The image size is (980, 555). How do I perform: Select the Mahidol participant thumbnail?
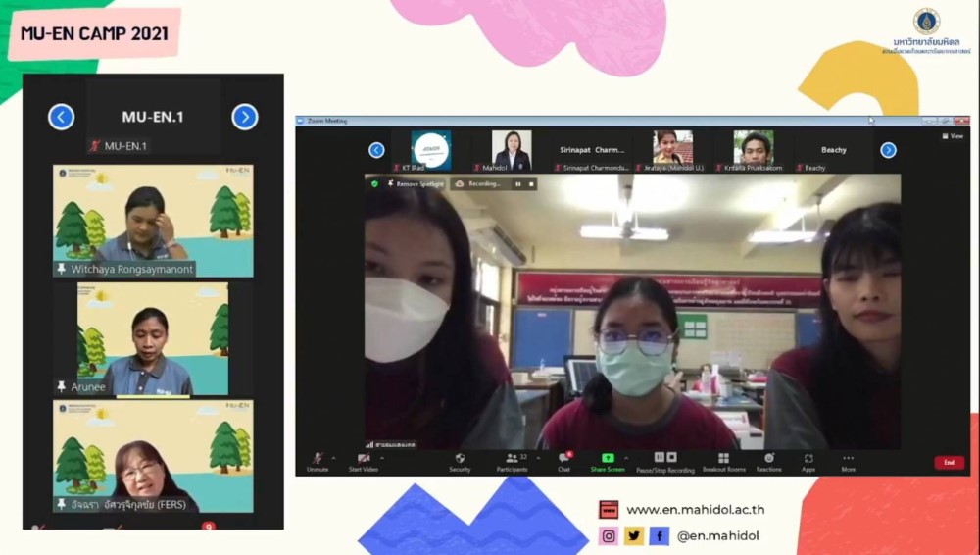511,150
